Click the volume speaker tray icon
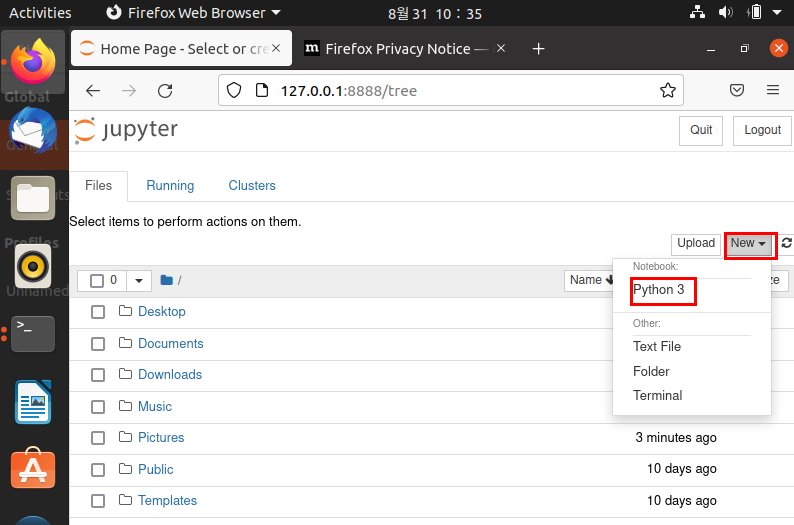The height and width of the screenshot is (525, 794). (726, 12)
